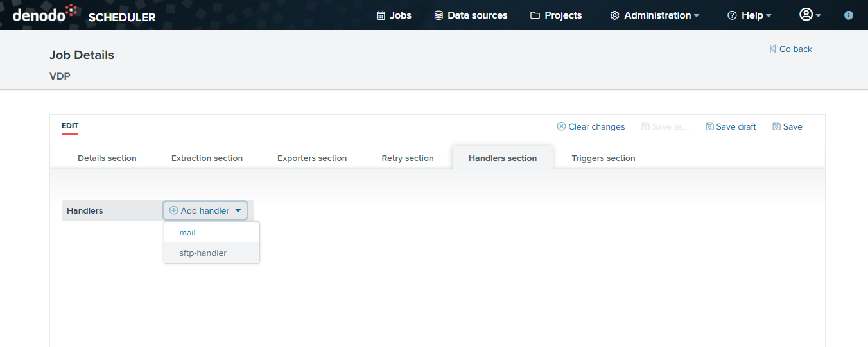This screenshot has width=868, height=347.
Task: Click the Projects folder icon
Action: click(x=535, y=15)
